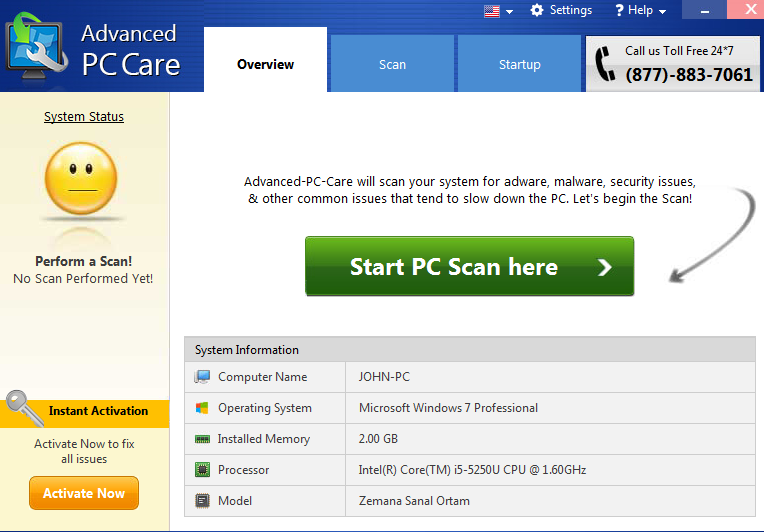Click the System Status heading link
This screenshot has width=764, height=532.
(84, 117)
